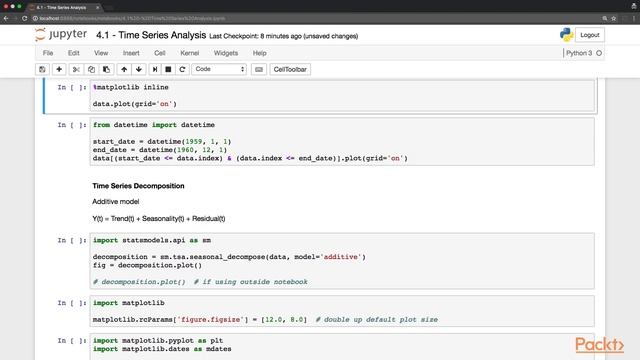This screenshot has width=640, height=360.
Task: Restart the kernel icon
Action: (x=182, y=69)
